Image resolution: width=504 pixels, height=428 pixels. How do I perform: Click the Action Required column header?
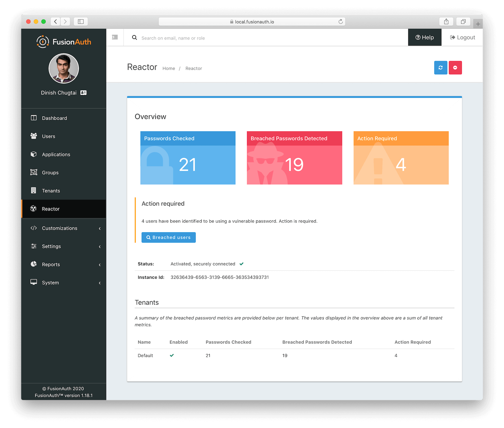[x=413, y=342]
